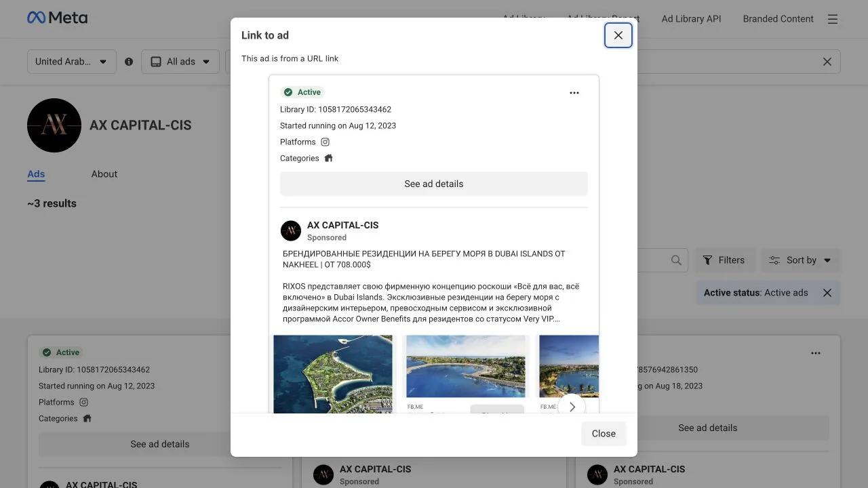The height and width of the screenshot is (488, 868).
Task: Click the AX CAPITAL-CIS page logo
Action: coord(54,125)
